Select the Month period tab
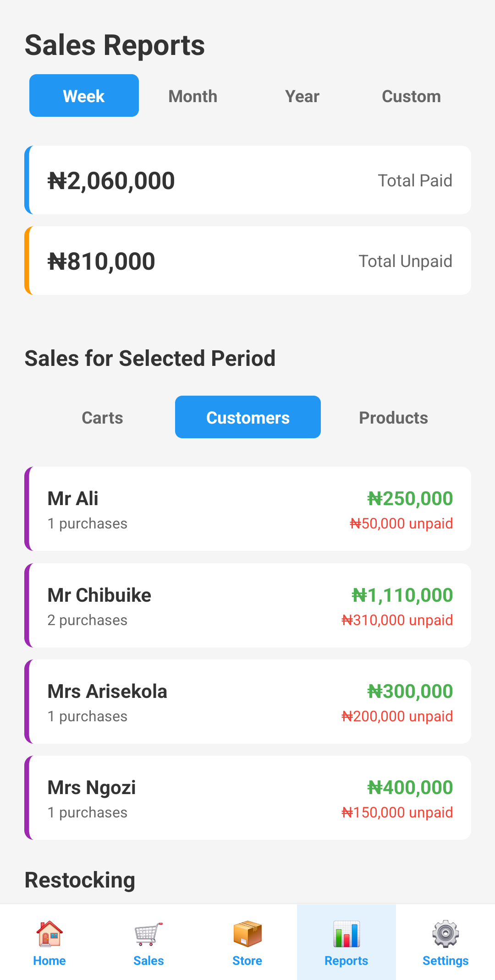495x980 pixels. point(193,96)
